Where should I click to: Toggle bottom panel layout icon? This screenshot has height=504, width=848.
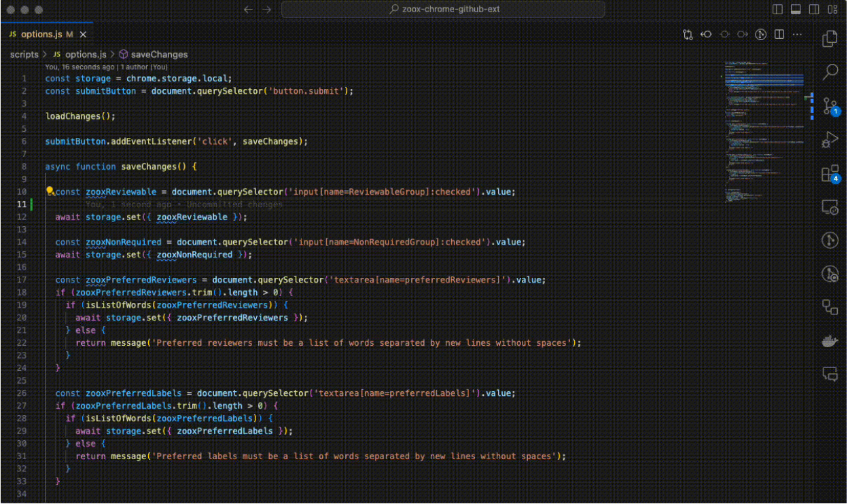tap(796, 10)
